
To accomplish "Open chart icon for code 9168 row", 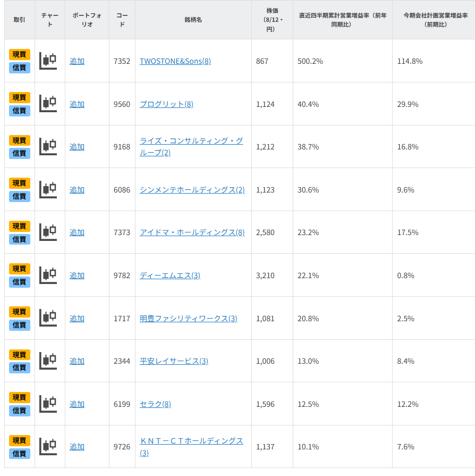I will point(48,147).
